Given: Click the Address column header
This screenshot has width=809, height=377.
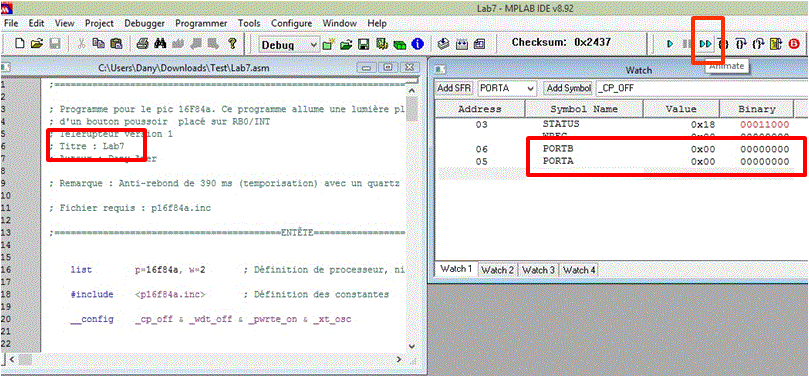Looking at the screenshot, I should click(480, 109).
